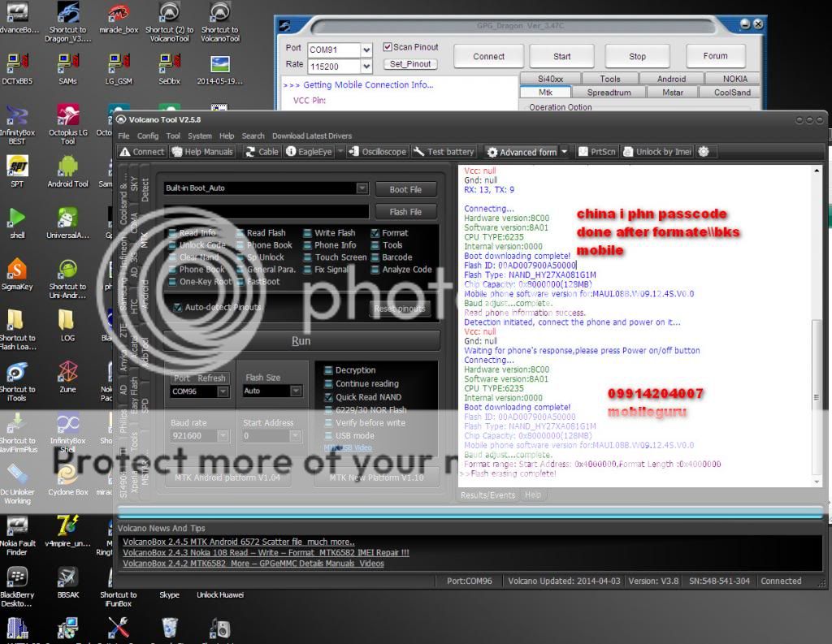Click the settings gear next to Unlock by Imei
Viewport: 832px width, 644px height.
[704, 152]
